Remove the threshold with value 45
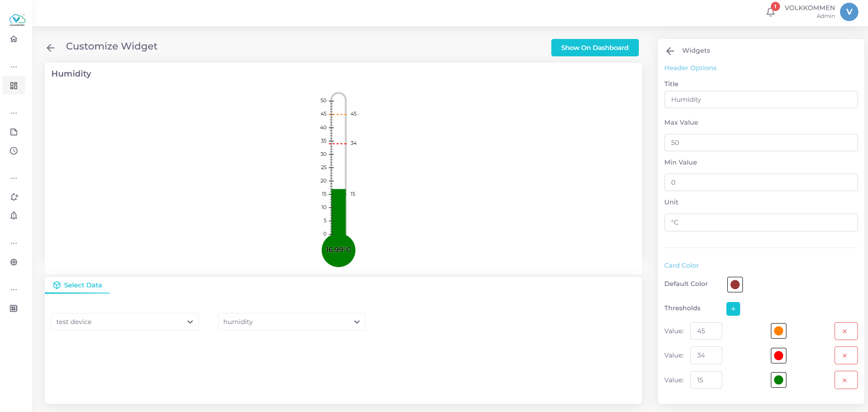This screenshot has height=412, width=868. coord(846,331)
